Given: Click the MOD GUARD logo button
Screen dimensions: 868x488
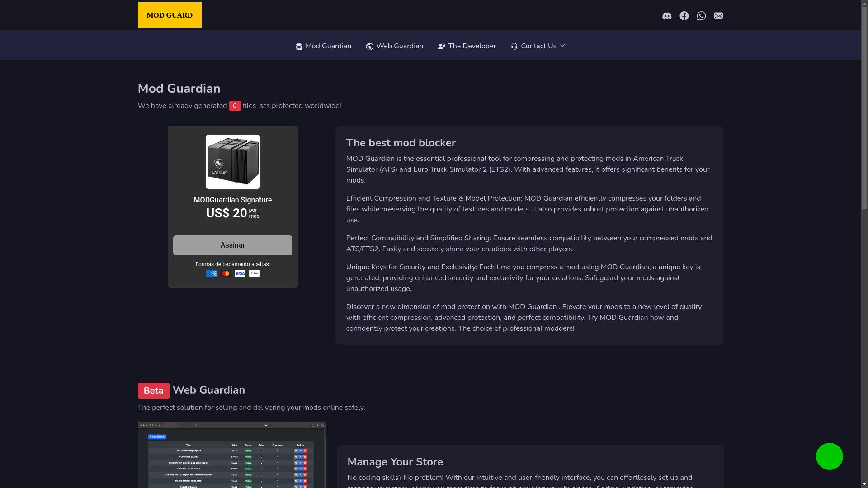Looking at the screenshot, I should pos(170,15).
